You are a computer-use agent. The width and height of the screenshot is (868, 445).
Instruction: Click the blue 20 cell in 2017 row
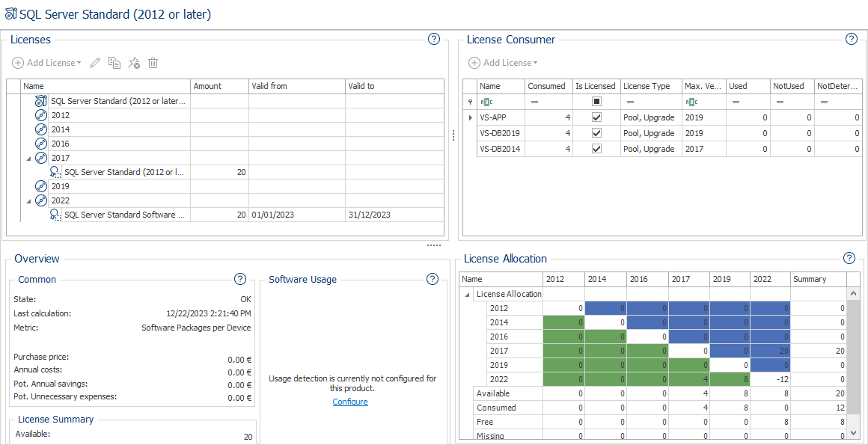tap(771, 351)
